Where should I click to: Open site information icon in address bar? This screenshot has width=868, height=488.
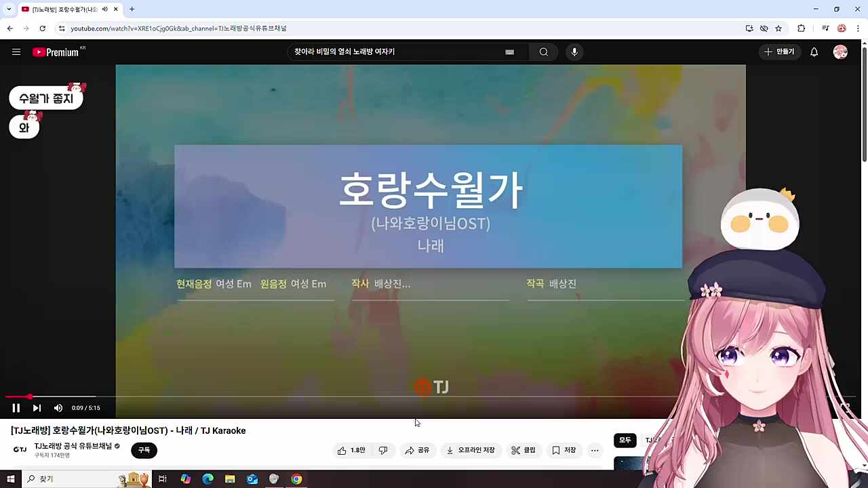point(62,28)
